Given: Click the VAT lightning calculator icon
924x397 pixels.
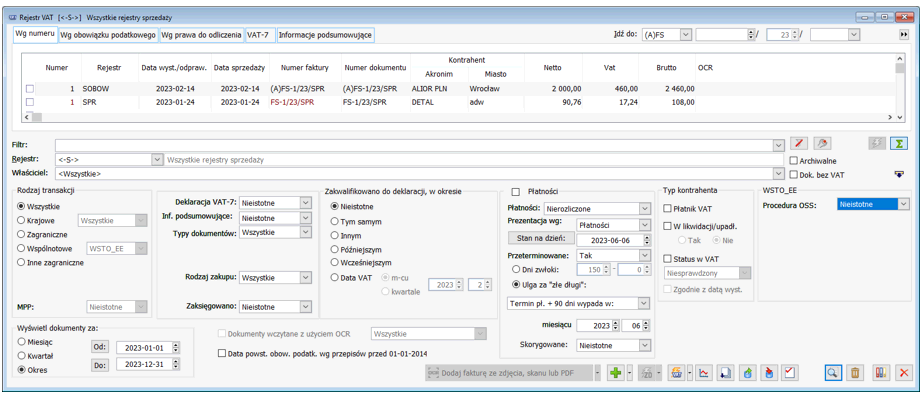Looking at the screenshot, I should [x=675, y=372].
